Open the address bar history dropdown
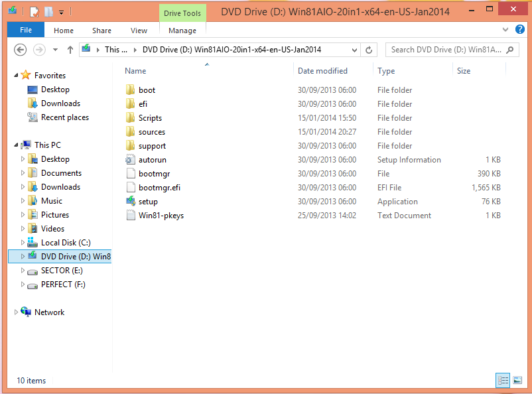 (x=354, y=50)
